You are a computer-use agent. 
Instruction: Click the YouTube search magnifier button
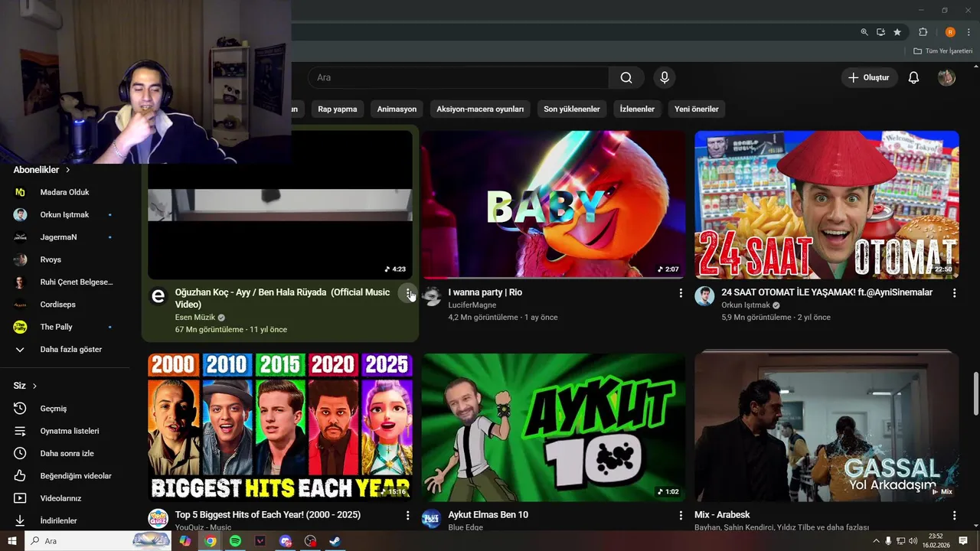(626, 77)
